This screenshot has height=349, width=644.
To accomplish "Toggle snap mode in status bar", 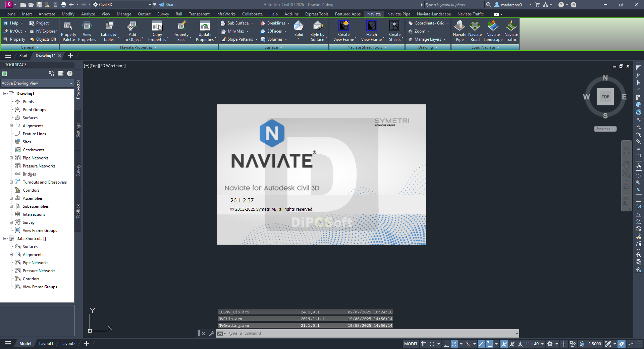I will coord(432,344).
